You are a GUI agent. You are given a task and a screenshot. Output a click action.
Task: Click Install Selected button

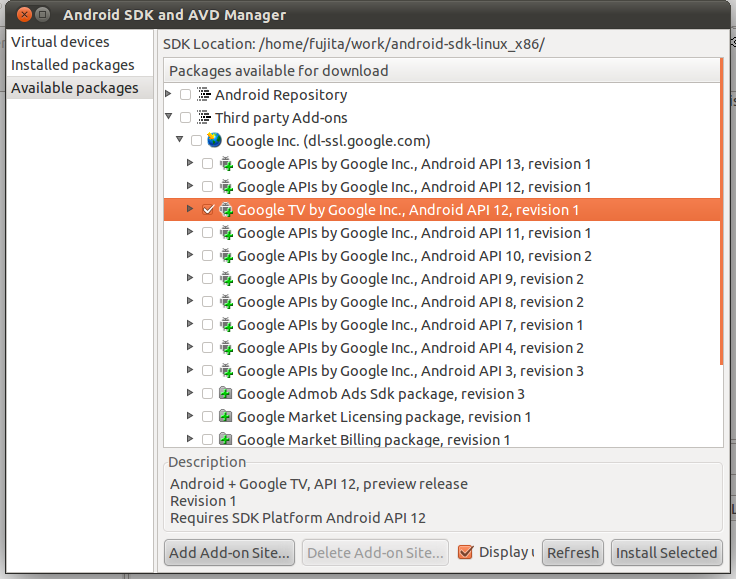click(667, 553)
